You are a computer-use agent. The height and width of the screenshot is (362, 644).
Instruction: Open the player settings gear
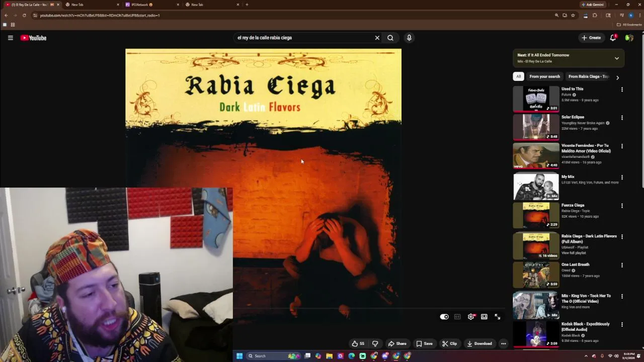[x=471, y=317]
